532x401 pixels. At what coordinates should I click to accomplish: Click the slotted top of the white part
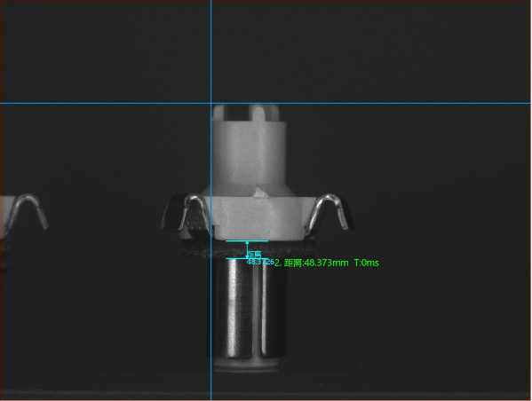(x=246, y=113)
